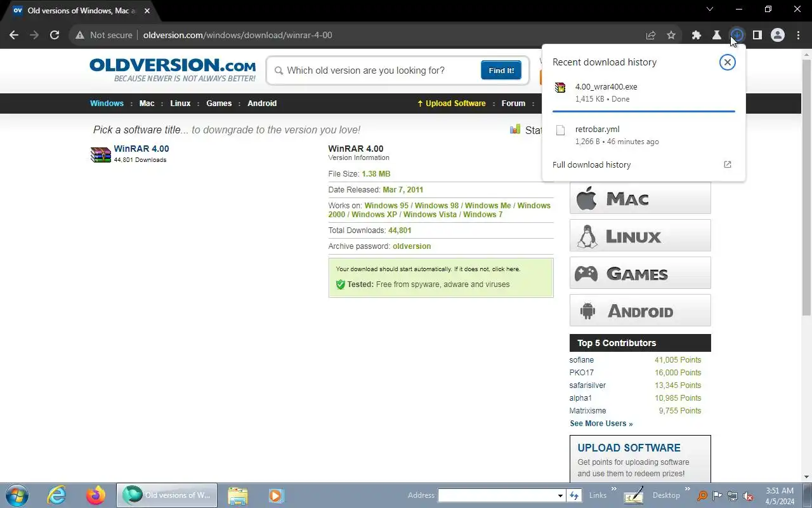Go back to previous page
This screenshot has width=812, height=508.
pos(14,35)
